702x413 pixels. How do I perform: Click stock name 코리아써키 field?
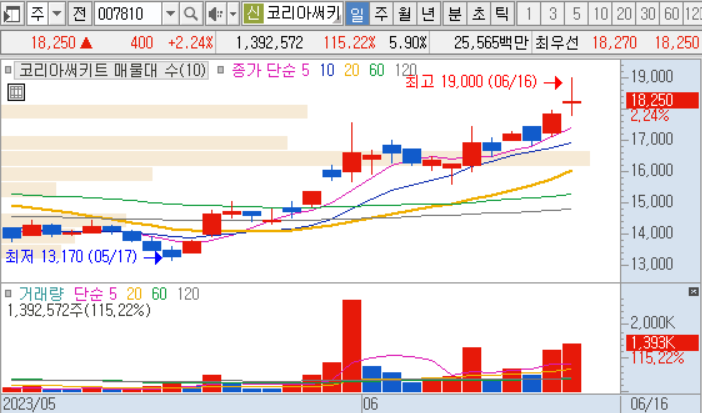pos(304,13)
